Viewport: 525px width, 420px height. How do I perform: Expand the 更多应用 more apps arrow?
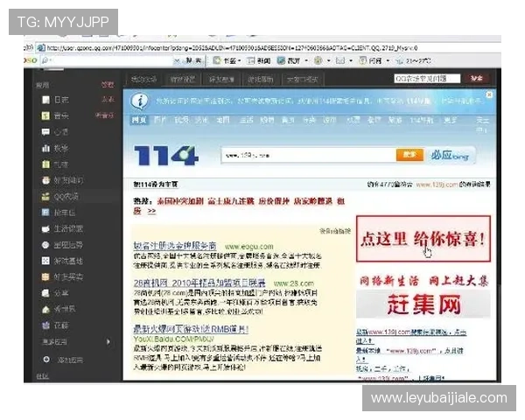(x=108, y=342)
